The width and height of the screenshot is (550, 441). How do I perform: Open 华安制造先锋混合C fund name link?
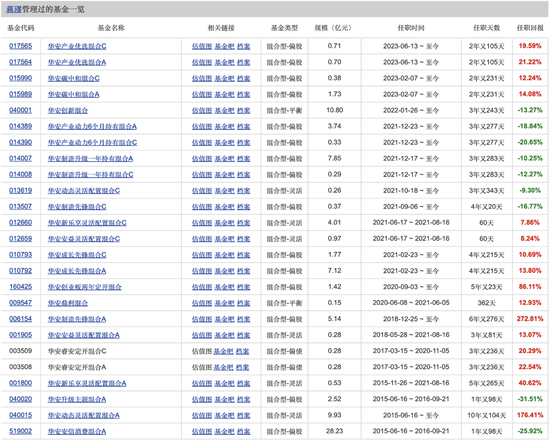click(77, 207)
